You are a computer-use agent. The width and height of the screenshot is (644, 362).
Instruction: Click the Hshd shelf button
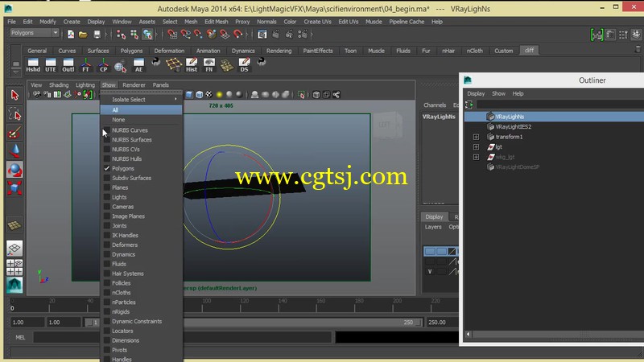pos(33,65)
